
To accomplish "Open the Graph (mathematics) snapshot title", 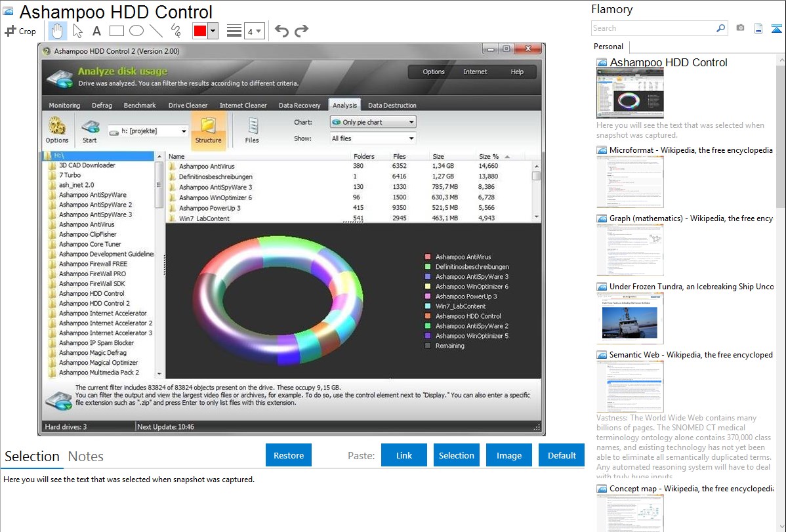I will coord(692,218).
